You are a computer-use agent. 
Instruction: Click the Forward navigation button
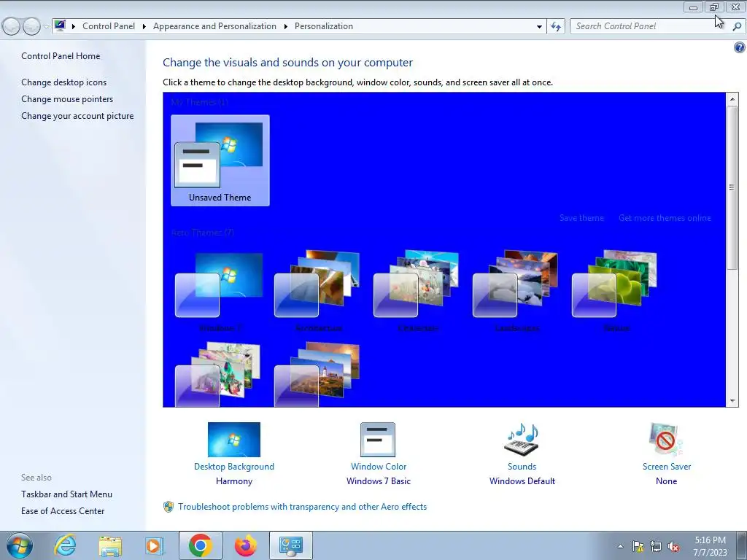click(x=31, y=26)
